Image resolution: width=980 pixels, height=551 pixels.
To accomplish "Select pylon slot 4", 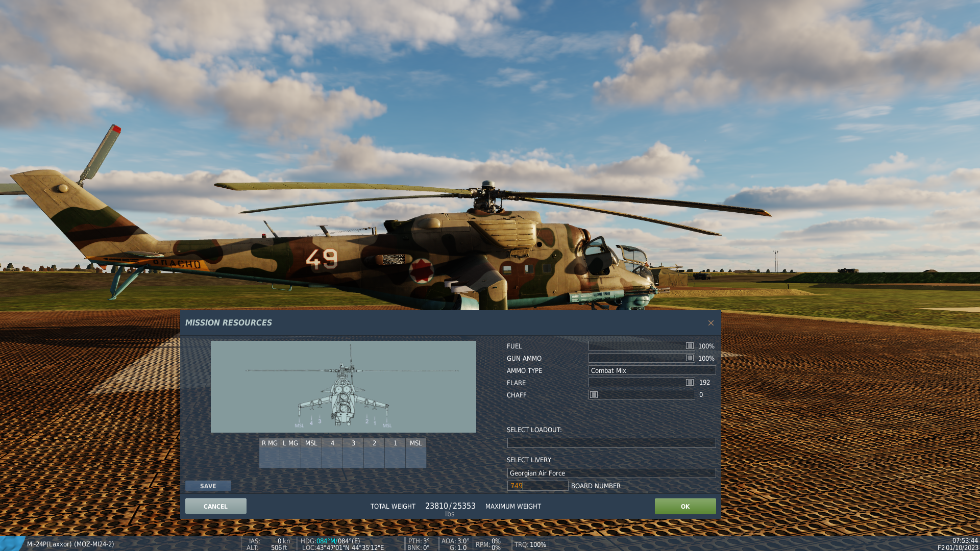I will click(x=332, y=453).
